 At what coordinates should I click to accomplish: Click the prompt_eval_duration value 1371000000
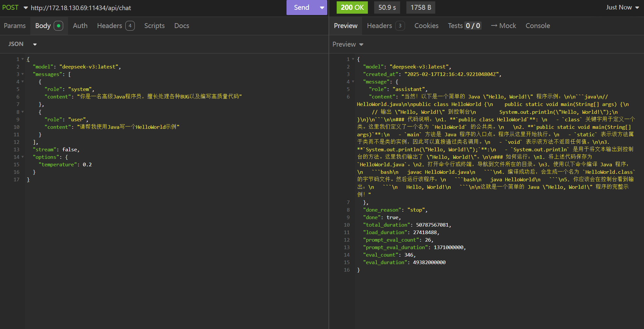coord(449,247)
